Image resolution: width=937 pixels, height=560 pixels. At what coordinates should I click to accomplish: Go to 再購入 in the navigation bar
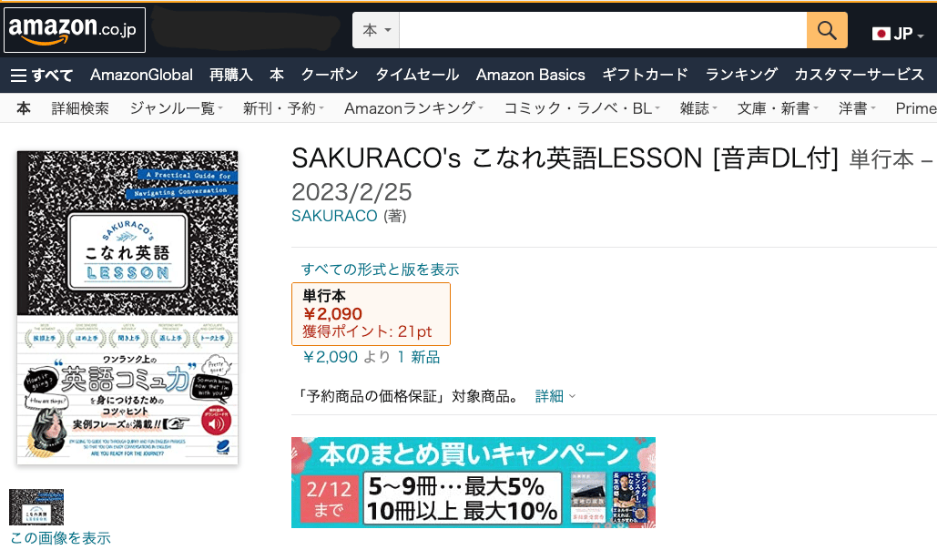(x=230, y=75)
